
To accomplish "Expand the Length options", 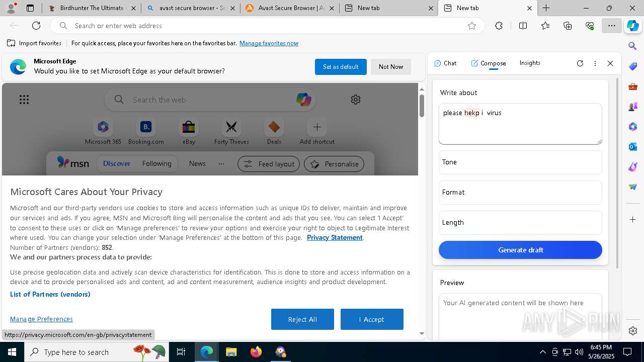I will (x=520, y=222).
